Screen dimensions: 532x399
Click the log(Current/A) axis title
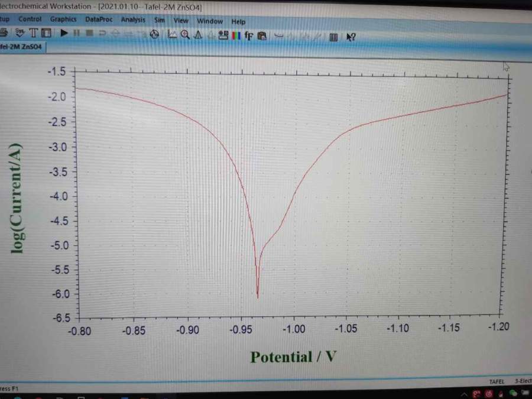tap(16, 198)
